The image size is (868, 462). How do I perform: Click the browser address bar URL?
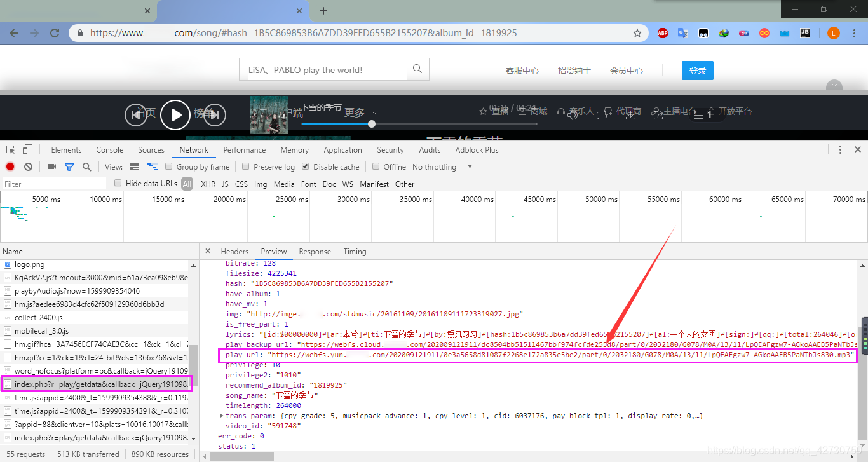(303, 33)
